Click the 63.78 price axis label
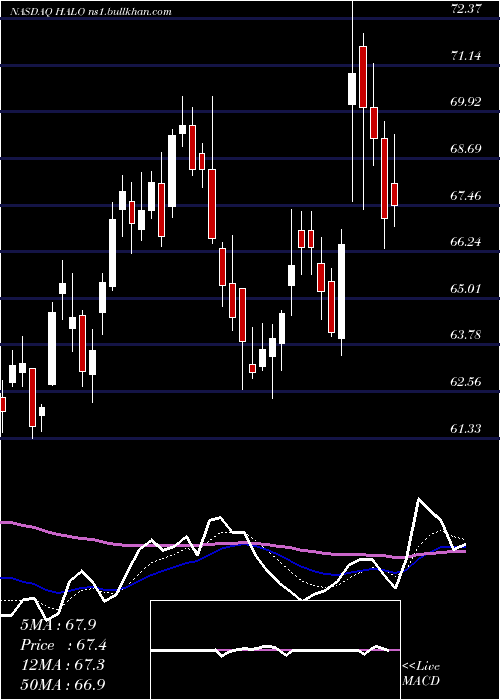Screen dimensions: 500x700 point(466,335)
